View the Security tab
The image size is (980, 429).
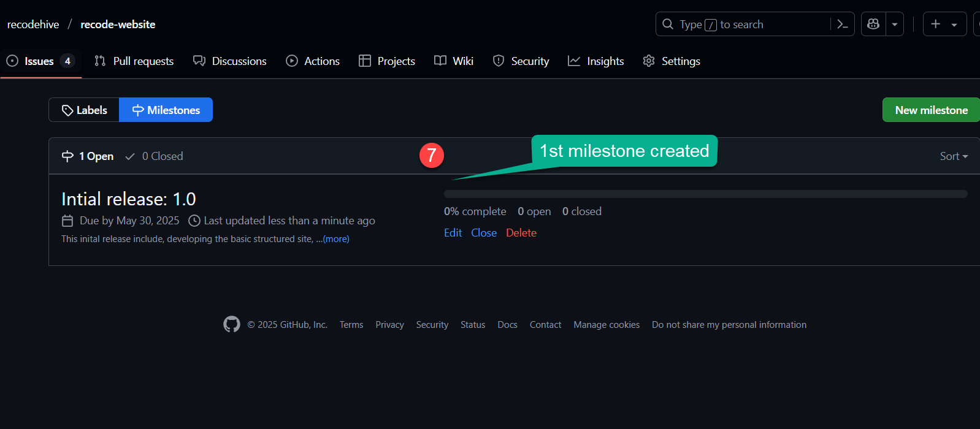pos(521,61)
